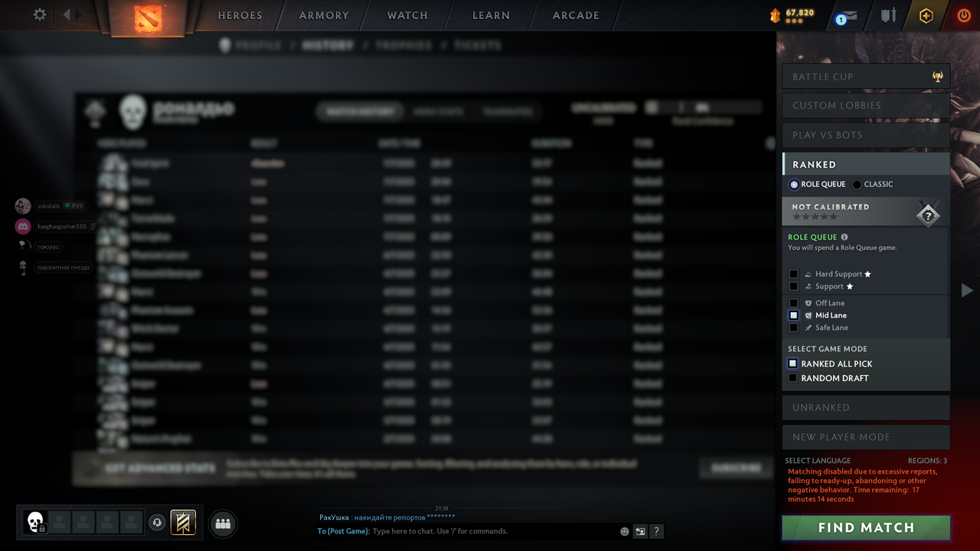This screenshot has width=980, height=551.
Task: Open the Learn menu
Action: [x=491, y=15]
